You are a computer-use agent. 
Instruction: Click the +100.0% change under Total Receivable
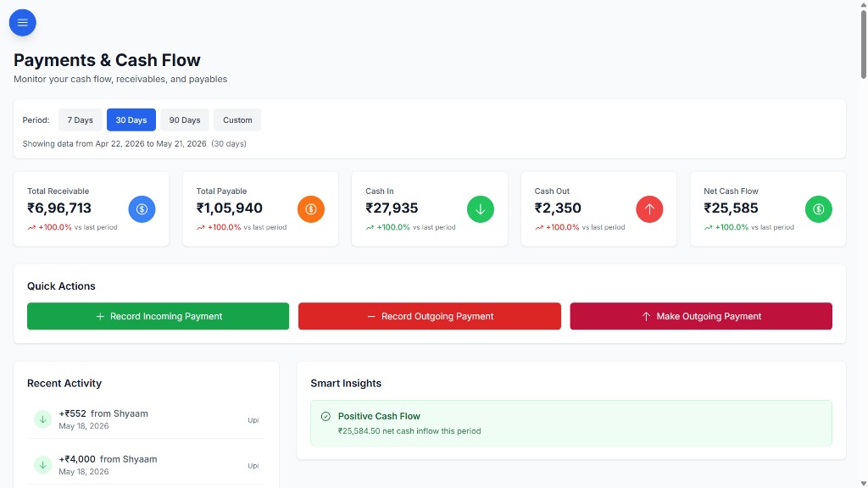pos(55,227)
